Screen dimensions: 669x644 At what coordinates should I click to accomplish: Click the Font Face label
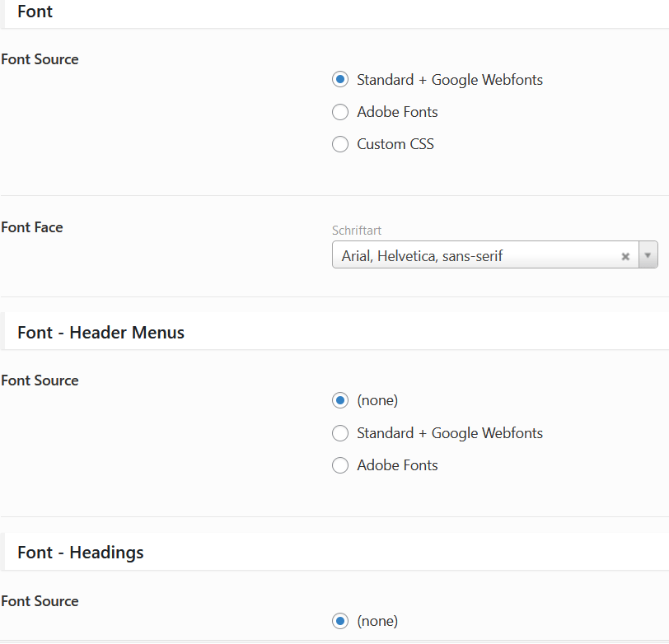[x=32, y=227]
